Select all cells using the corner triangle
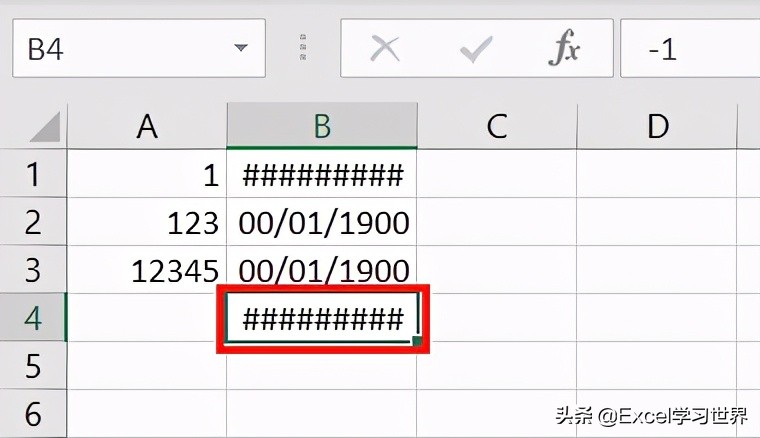The image size is (760, 438). 45,126
